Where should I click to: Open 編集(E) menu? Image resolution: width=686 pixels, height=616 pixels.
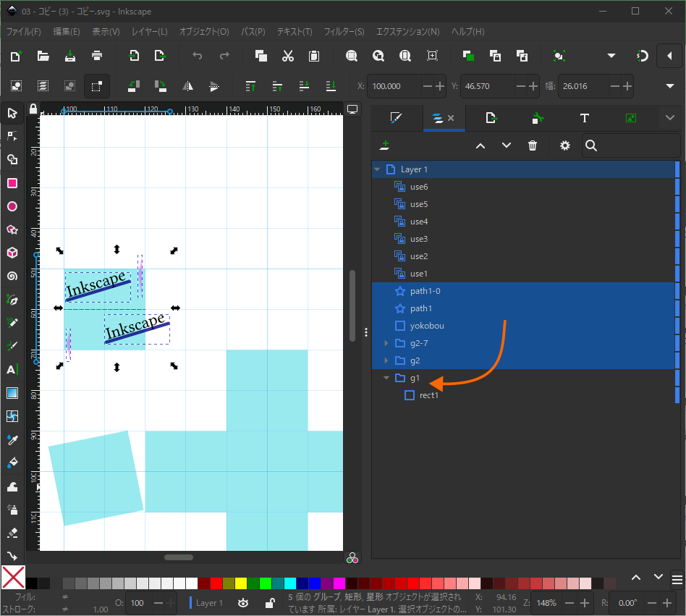[67, 32]
